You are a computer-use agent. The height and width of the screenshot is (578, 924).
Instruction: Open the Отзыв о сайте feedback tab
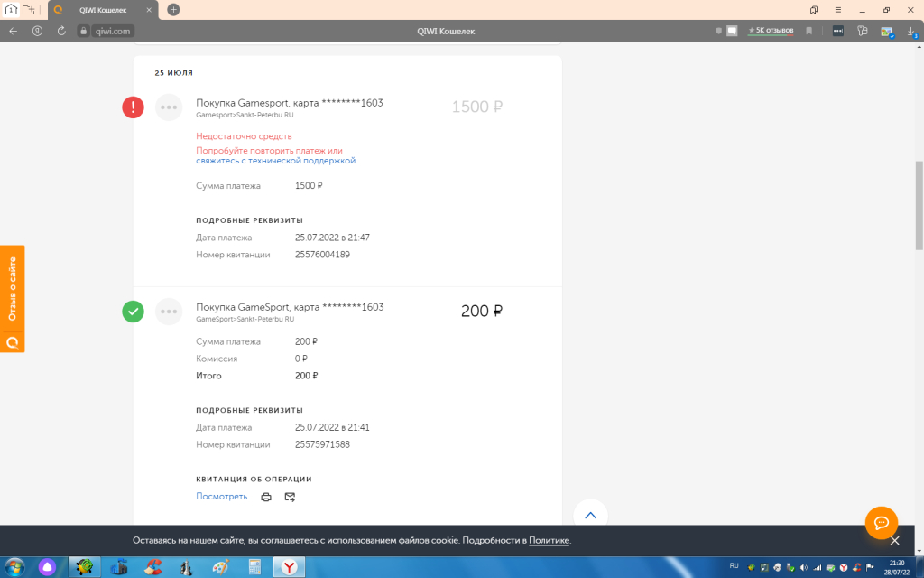13,298
